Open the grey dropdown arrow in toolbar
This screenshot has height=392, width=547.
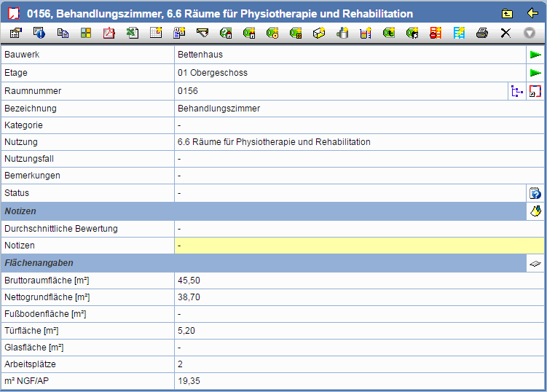[530, 33]
